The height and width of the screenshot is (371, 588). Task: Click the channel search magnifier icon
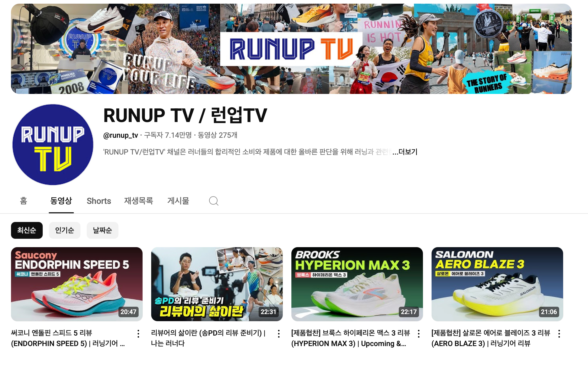(x=214, y=201)
